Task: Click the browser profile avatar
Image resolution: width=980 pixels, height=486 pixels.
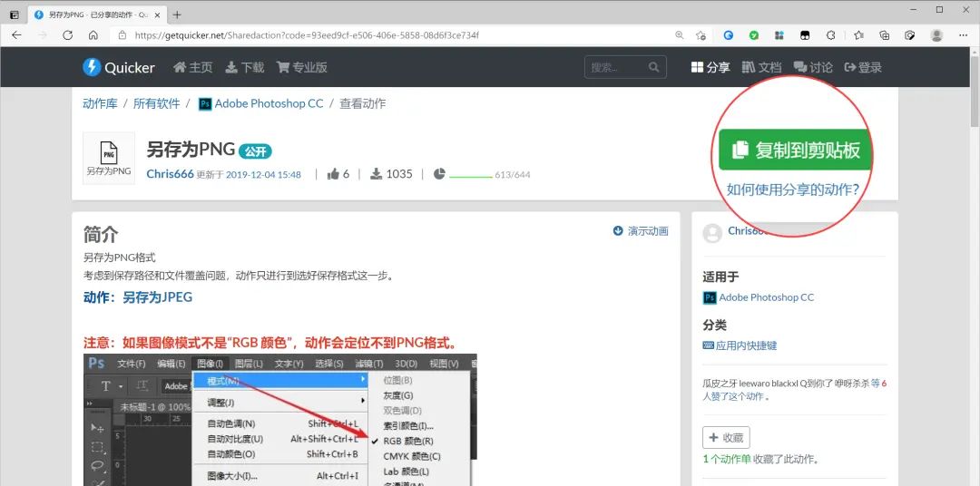Action: [936, 35]
